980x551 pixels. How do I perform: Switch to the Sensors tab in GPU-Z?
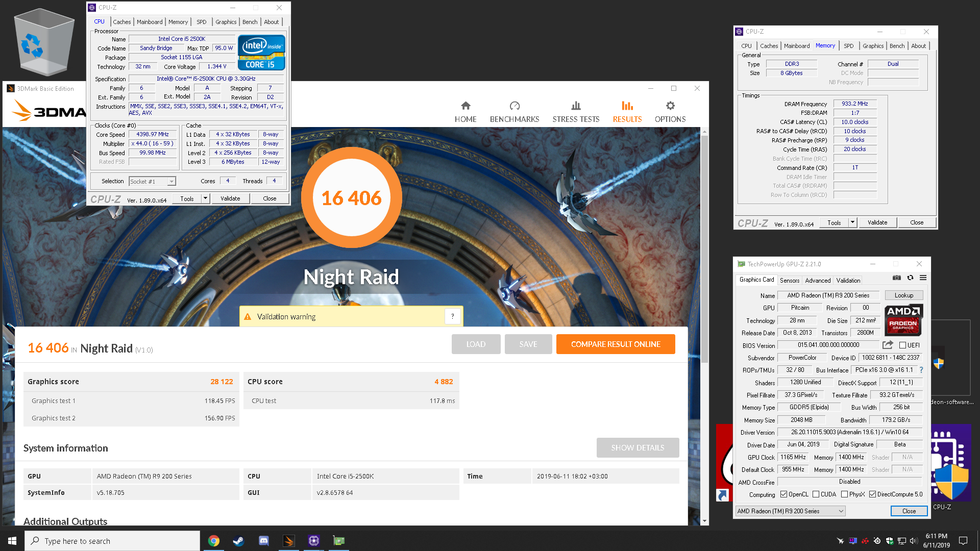coord(790,281)
